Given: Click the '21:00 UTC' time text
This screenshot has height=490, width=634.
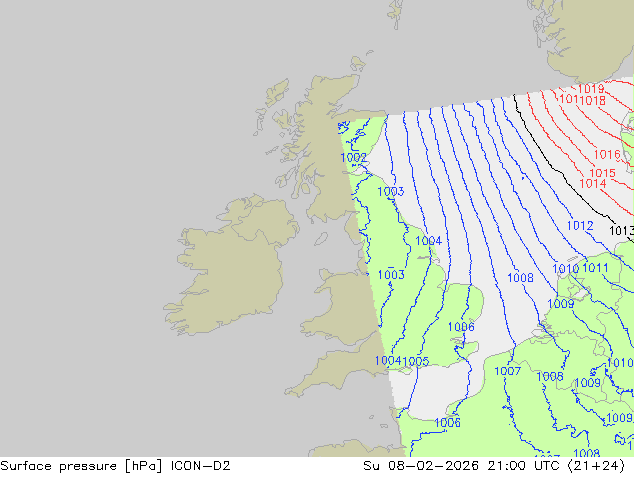Looking at the screenshot, I should click(523, 466).
